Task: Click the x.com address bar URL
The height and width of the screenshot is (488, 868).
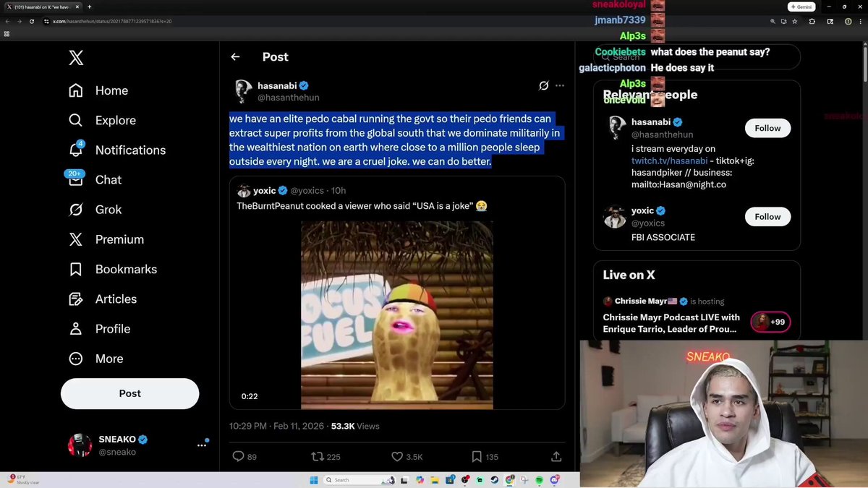Action: [112, 22]
